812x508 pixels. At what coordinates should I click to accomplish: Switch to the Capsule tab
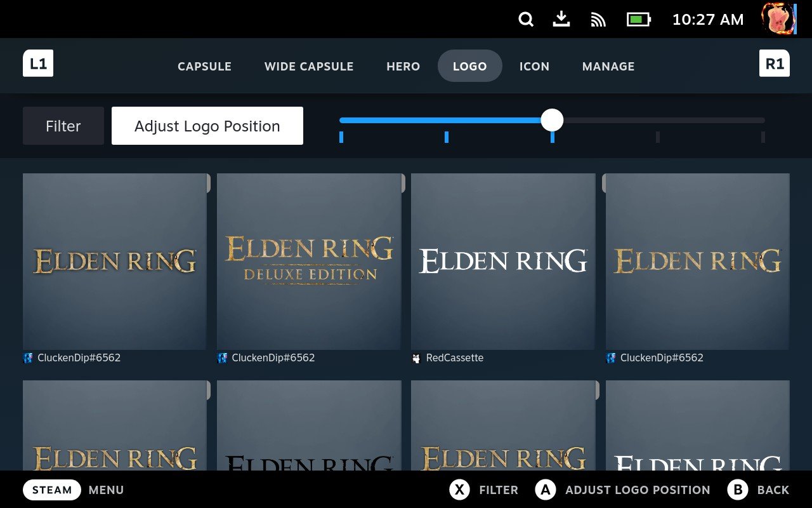(x=204, y=66)
